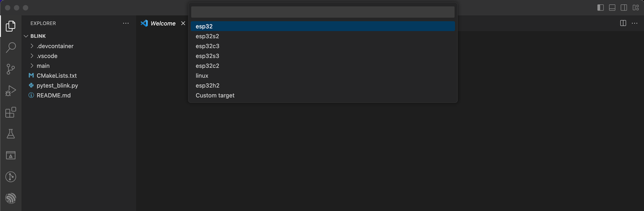The width and height of the screenshot is (644, 211).
Task: Close the Welcome tab
Action: [183, 23]
